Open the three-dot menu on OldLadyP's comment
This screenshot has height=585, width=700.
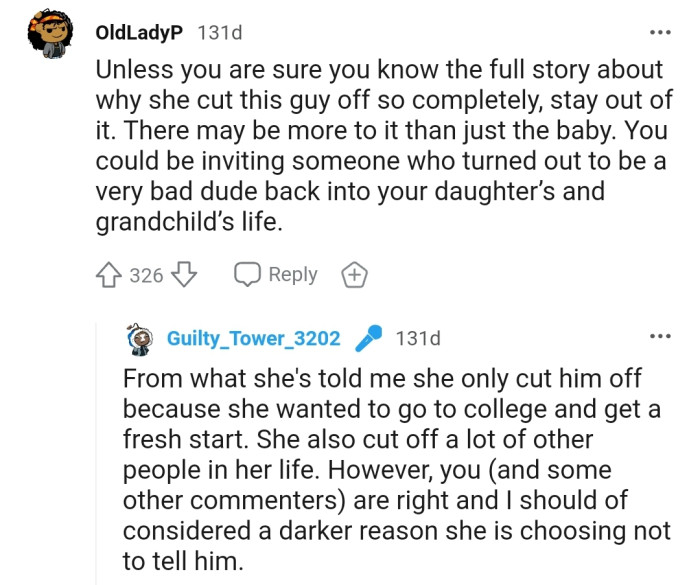point(659,33)
